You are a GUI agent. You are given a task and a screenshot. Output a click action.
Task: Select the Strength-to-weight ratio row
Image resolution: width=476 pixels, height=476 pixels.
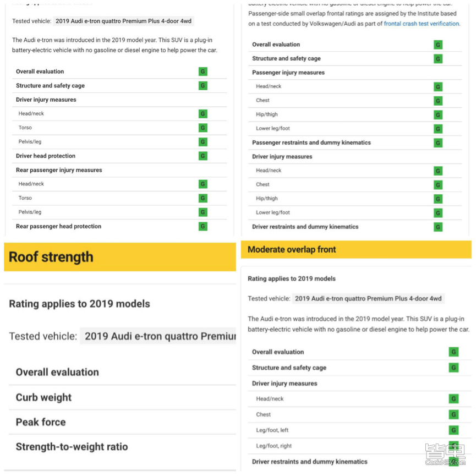(122, 447)
